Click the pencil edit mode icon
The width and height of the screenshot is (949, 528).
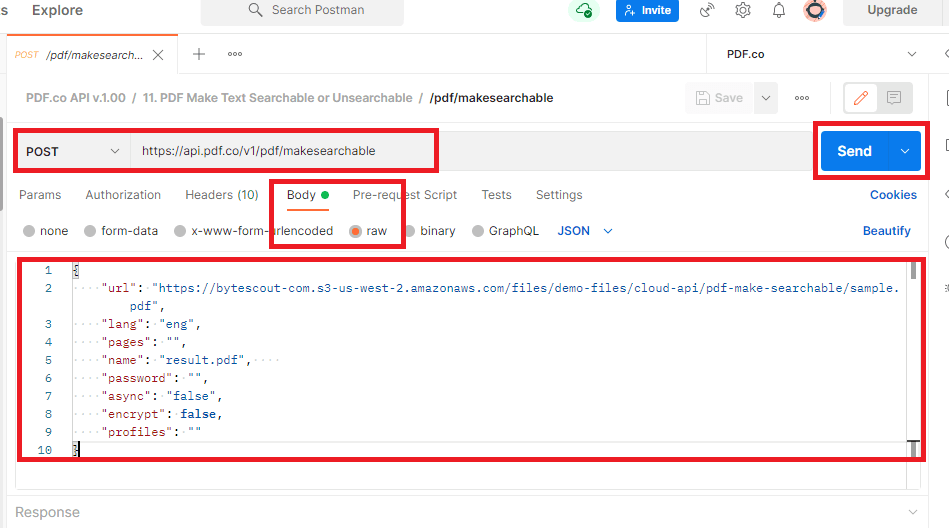(860, 98)
